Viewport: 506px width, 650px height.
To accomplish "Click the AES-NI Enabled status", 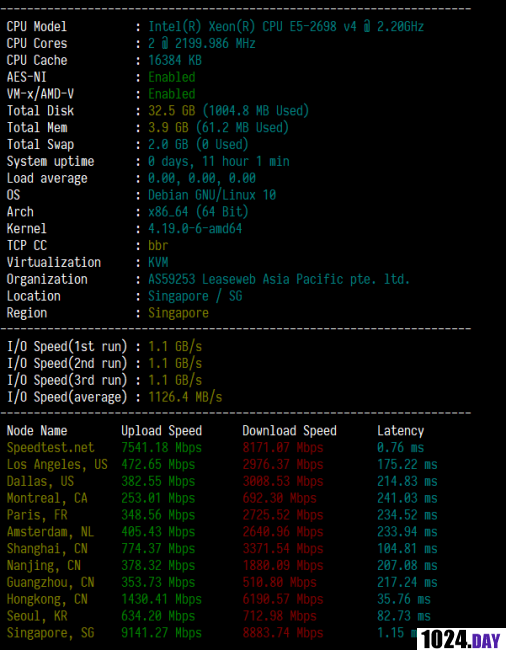I will (x=172, y=77).
